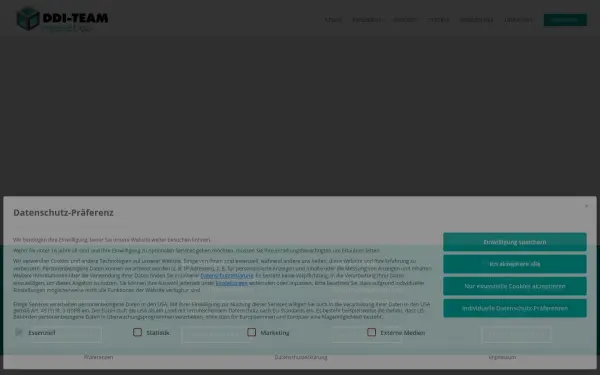Open Impressum link at dialog bottom
Viewport: 600px width, 375px height.
(x=502, y=357)
